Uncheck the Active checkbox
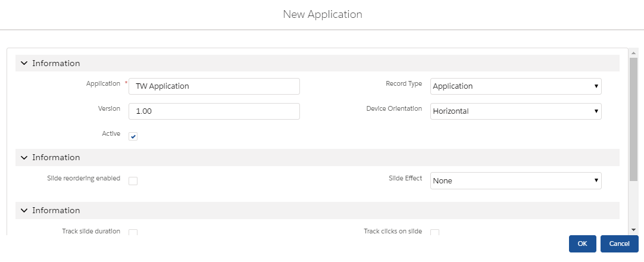 133,136
